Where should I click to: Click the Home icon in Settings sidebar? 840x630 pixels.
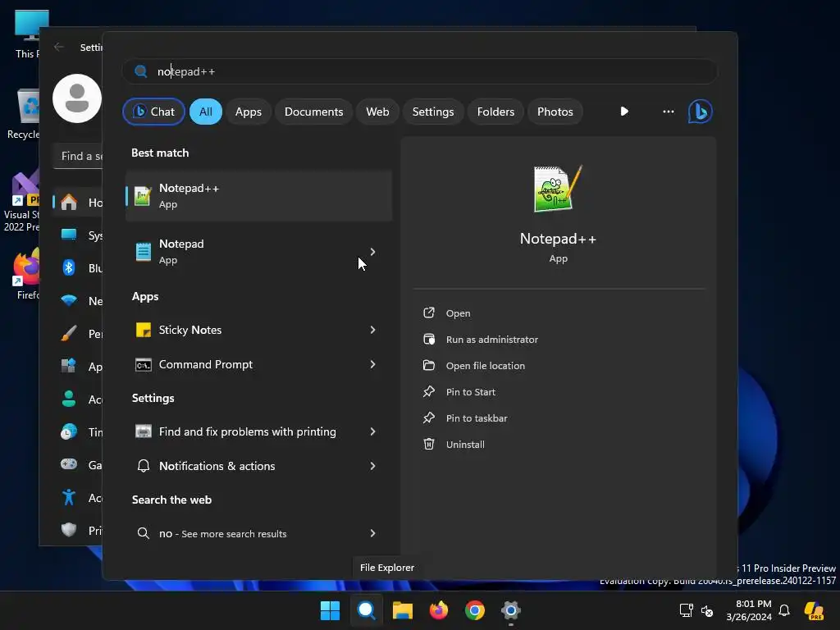69,202
